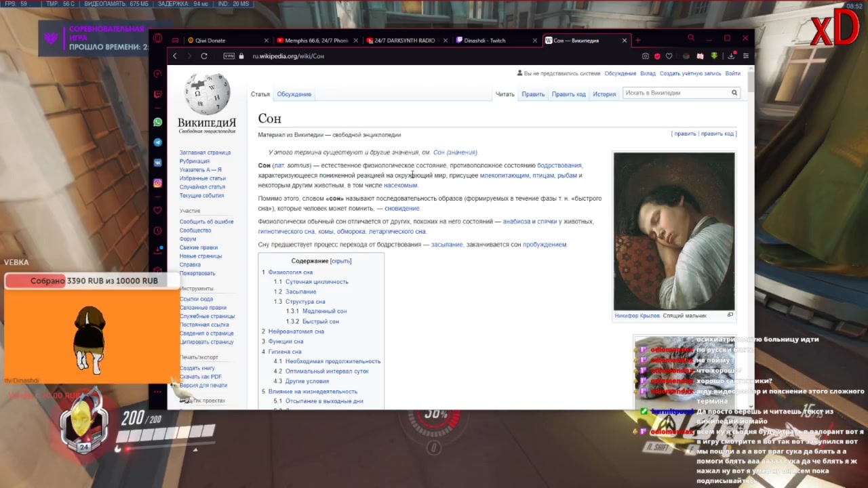The width and height of the screenshot is (868, 488).
Task: Open the История tab of the article
Action: 604,94
